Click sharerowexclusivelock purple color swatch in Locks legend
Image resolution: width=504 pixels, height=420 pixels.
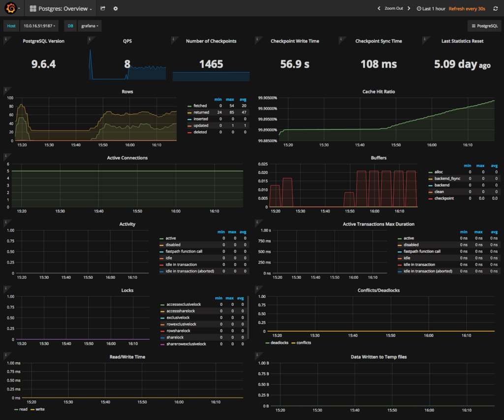(162, 344)
